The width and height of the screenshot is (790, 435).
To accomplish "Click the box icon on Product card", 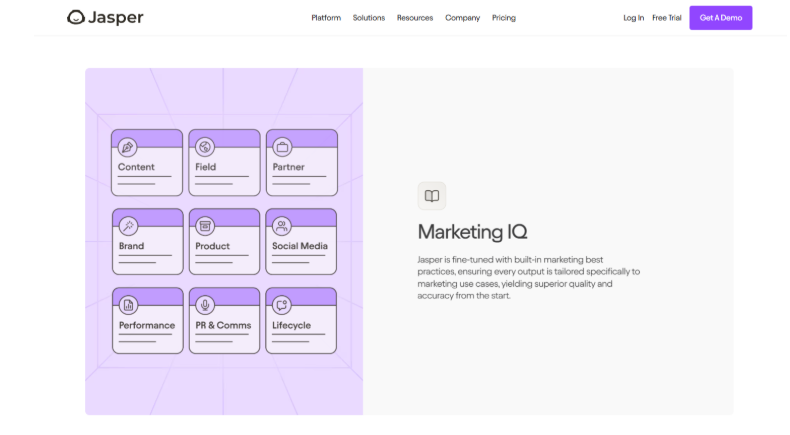I will pyautogui.click(x=205, y=226).
